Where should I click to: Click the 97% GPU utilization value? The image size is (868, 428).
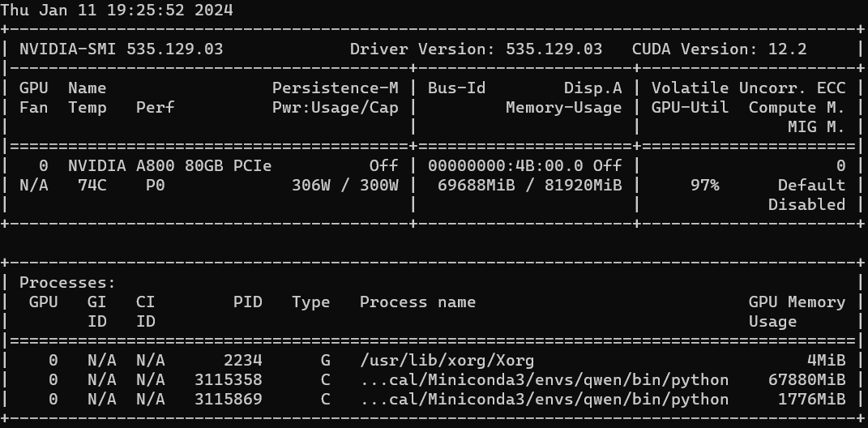click(x=704, y=185)
